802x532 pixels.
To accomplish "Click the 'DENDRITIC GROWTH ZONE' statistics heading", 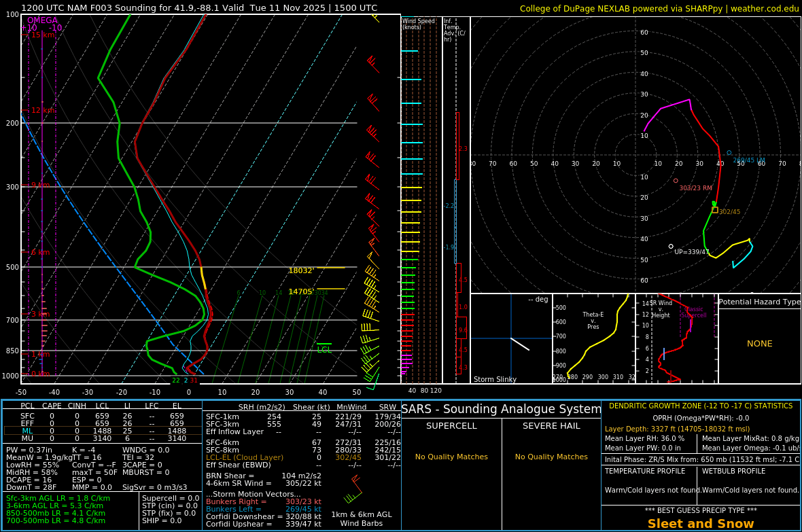I will click(x=701, y=406).
